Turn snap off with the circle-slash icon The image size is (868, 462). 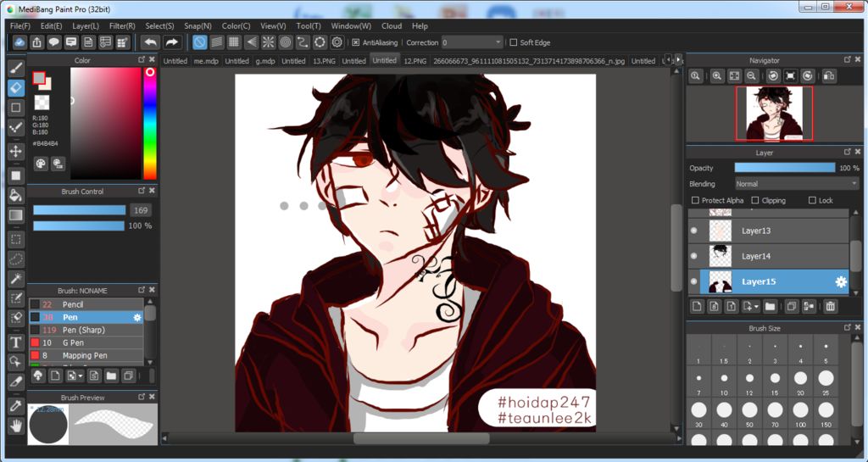[x=200, y=42]
